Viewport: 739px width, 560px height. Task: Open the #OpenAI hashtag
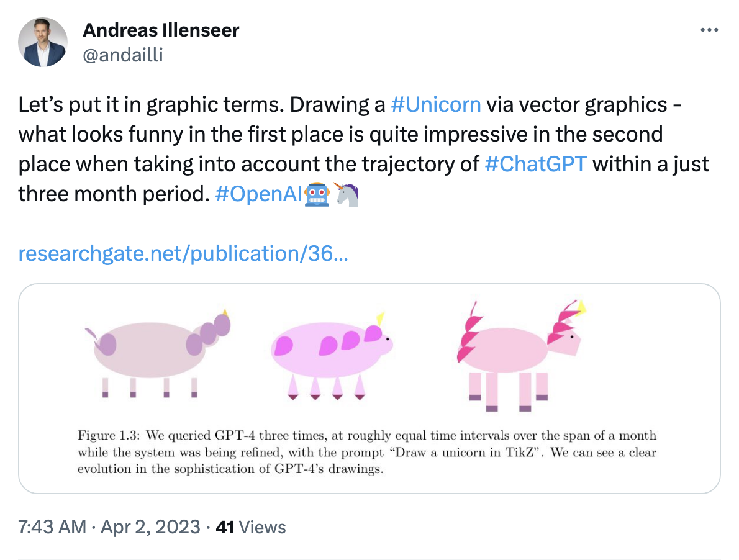(x=259, y=194)
